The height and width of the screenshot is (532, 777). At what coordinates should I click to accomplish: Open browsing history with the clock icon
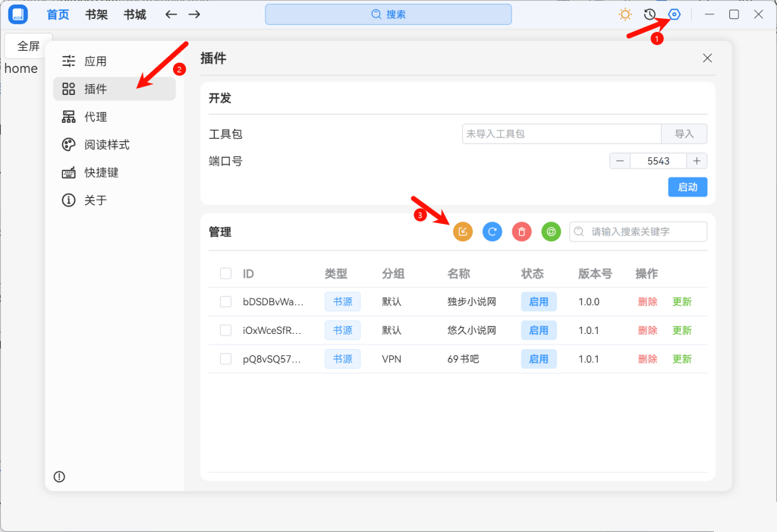(650, 14)
